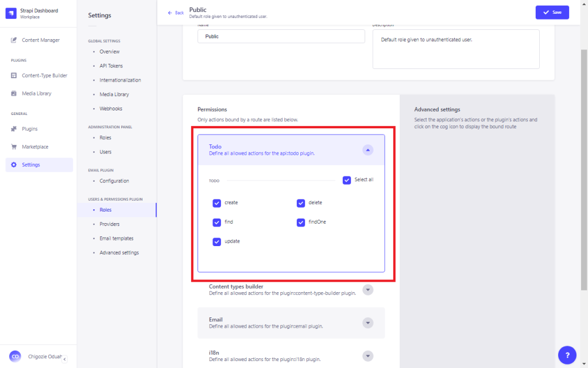Screen dimensions: 588x368
Task: Collapse the Todo permissions section
Action: click(x=368, y=149)
